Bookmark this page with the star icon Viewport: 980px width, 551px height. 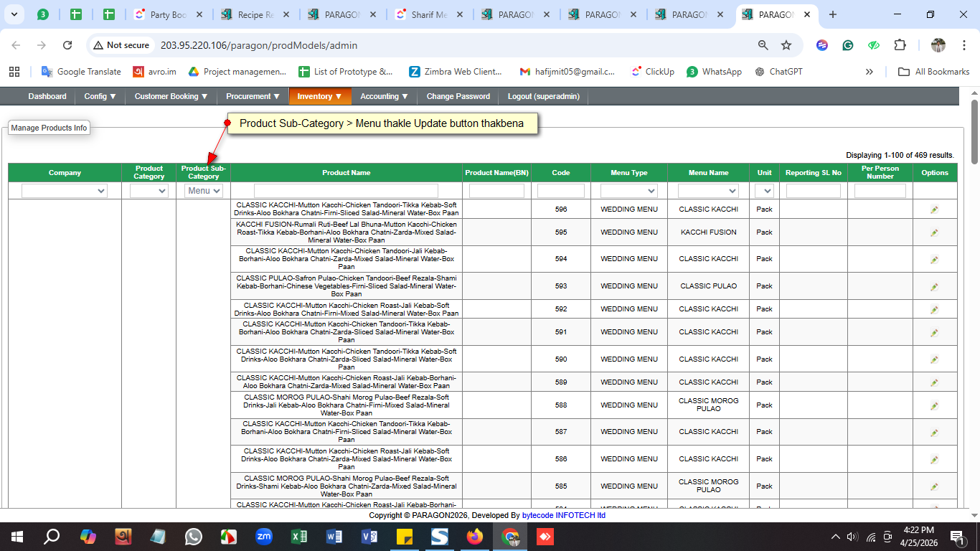pyautogui.click(x=786, y=45)
